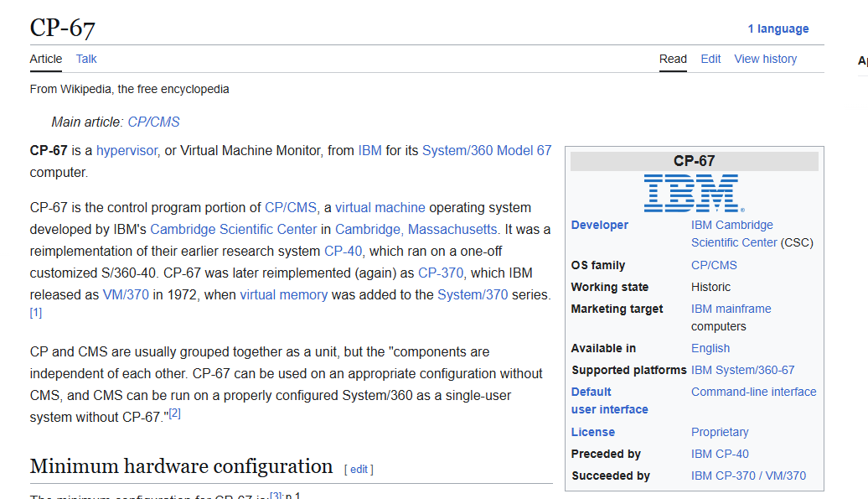Image resolution: width=868 pixels, height=499 pixels.
Task: Click the 'Supported platforms' infobox label
Action: click(629, 370)
